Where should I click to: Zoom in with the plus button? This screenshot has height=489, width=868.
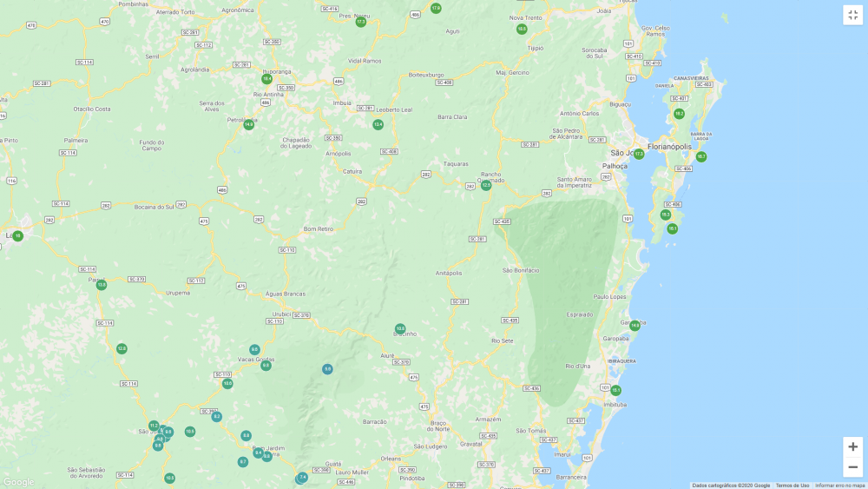coord(852,446)
